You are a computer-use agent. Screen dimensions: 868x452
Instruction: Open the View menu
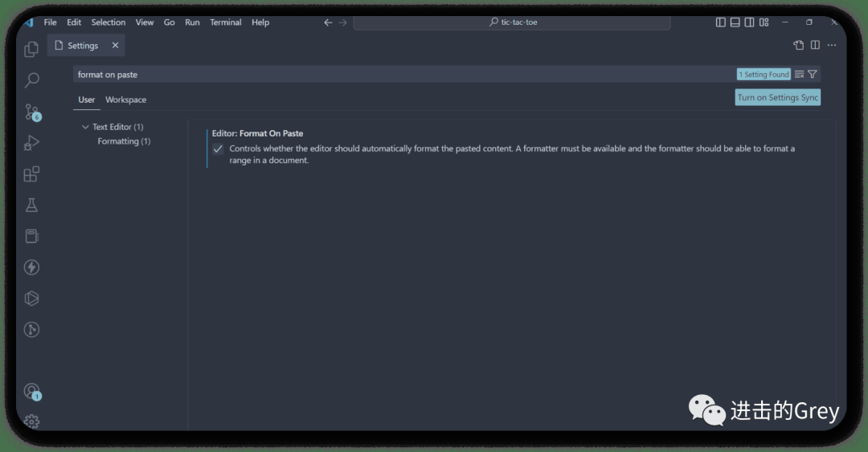(x=145, y=22)
